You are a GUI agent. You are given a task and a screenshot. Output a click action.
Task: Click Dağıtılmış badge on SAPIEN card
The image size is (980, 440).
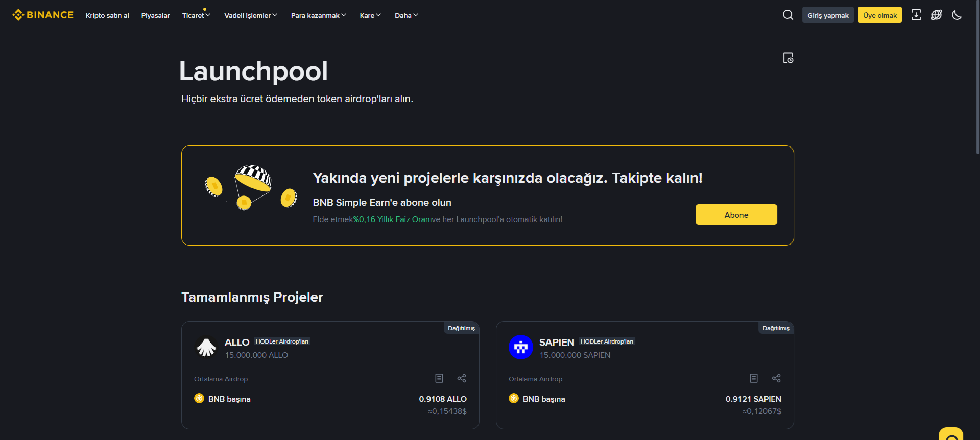pos(776,328)
